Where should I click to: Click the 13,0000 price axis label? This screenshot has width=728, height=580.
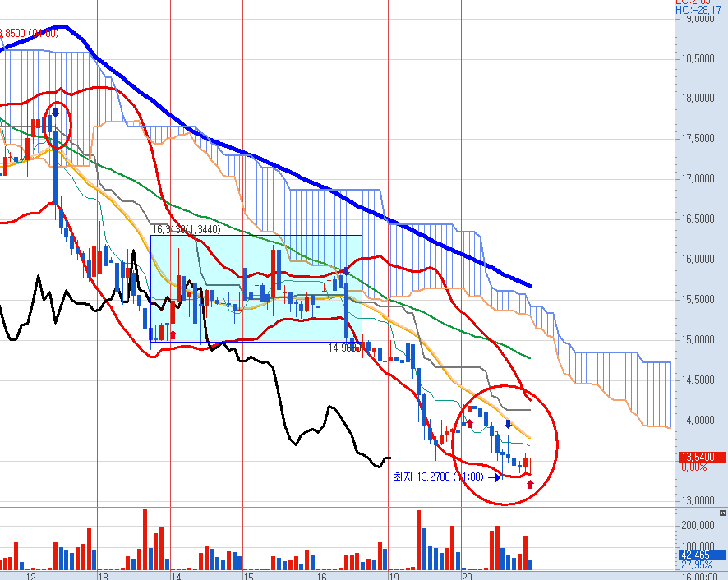pyautogui.click(x=698, y=500)
